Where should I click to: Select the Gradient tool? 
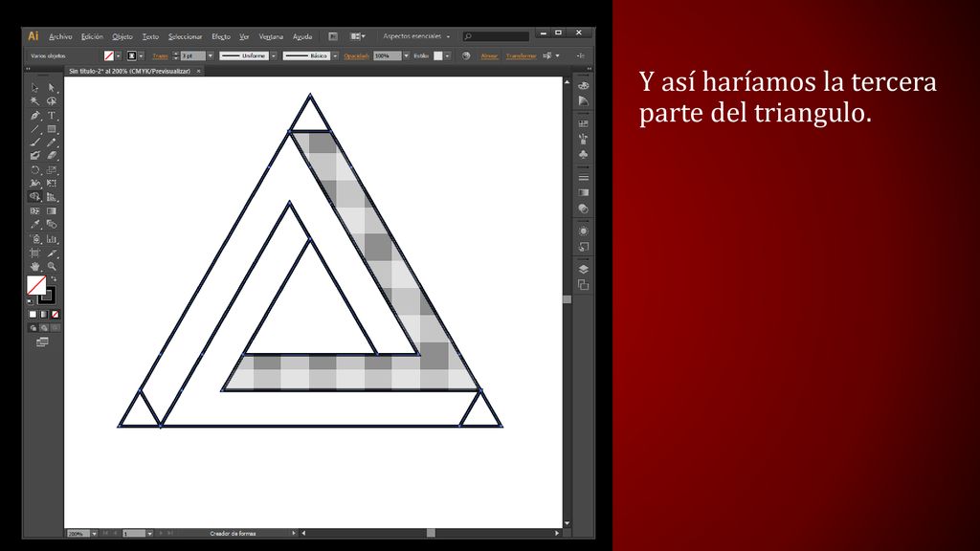tap(52, 211)
